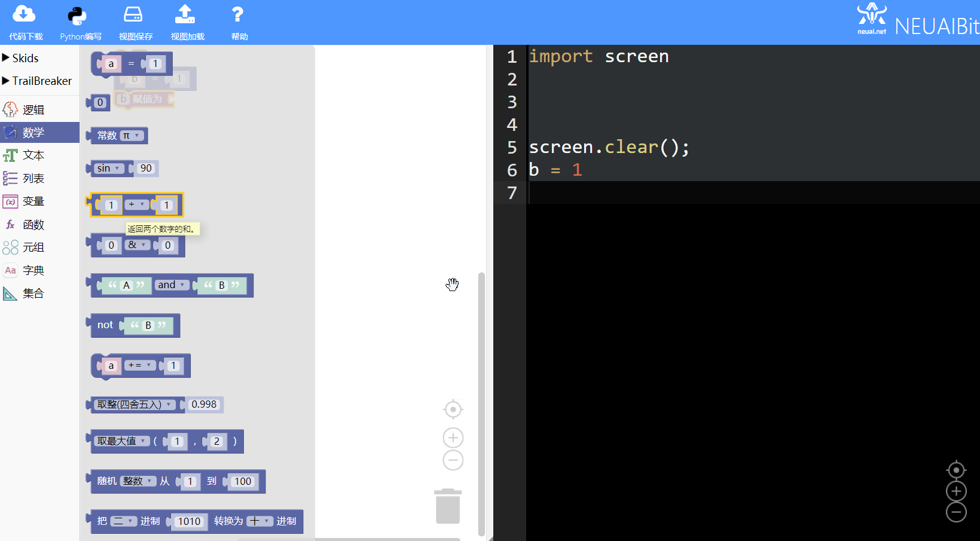
Task: Open the 取最大值 max dropdown
Action: tap(122, 441)
